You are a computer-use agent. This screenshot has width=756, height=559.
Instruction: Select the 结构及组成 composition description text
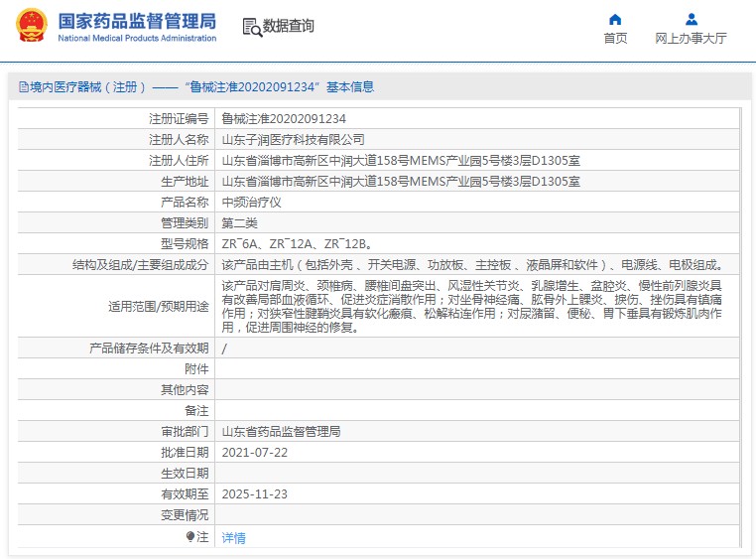473,265
